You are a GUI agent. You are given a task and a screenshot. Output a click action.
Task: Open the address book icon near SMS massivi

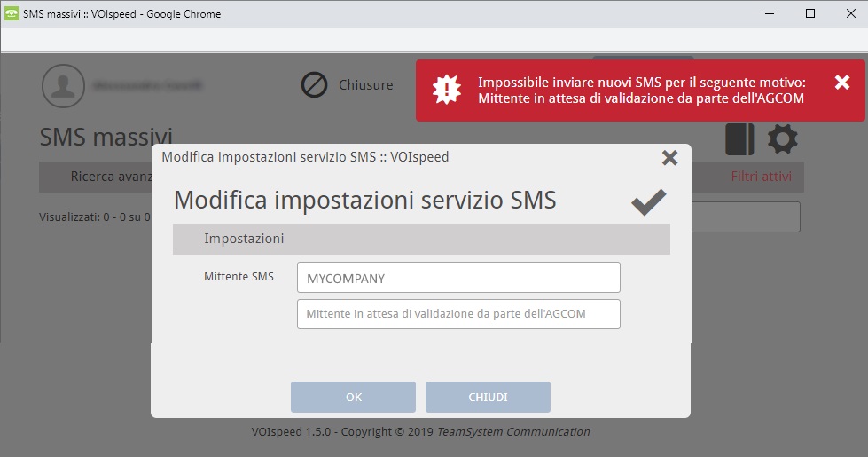pos(739,139)
